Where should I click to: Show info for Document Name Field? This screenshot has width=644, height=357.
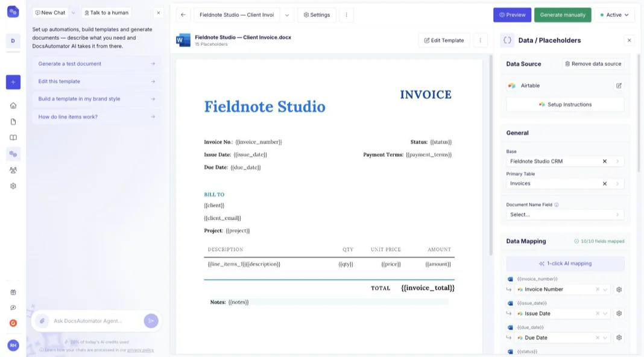pos(557,204)
